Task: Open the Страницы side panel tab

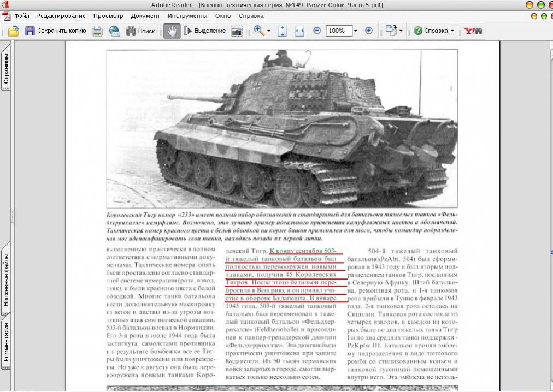Action: (x=6, y=68)
